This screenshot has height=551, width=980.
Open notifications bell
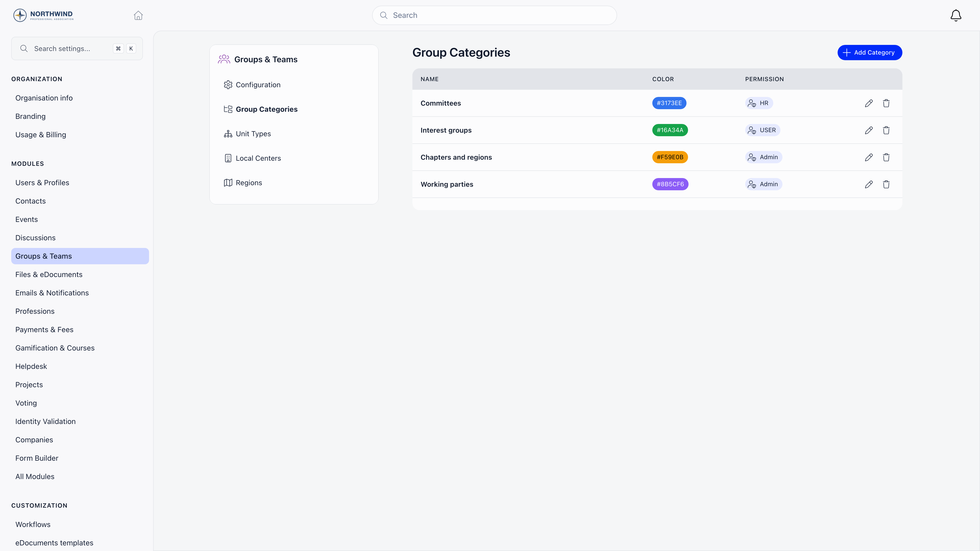956,15
